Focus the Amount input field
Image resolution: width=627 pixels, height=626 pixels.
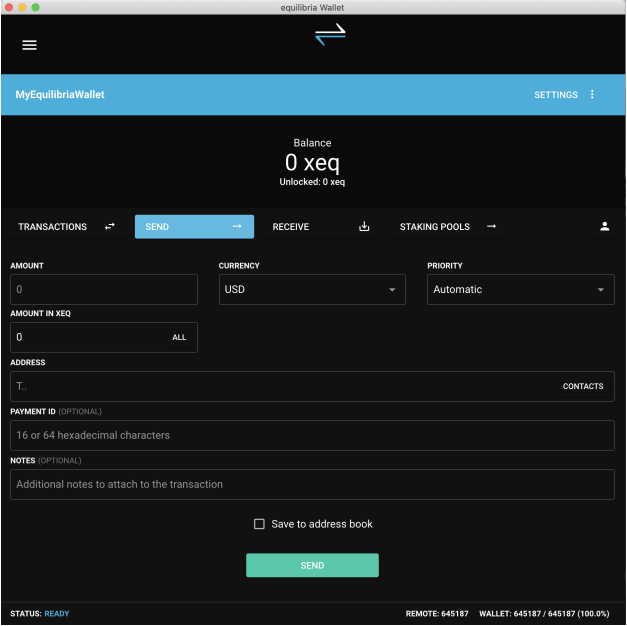click(104, 290)
